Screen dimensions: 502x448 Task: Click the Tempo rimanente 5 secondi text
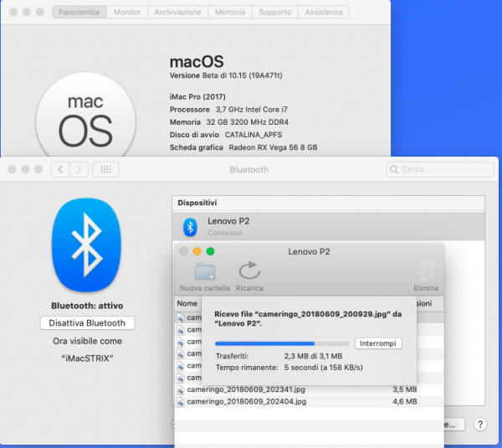pos(289,368)
